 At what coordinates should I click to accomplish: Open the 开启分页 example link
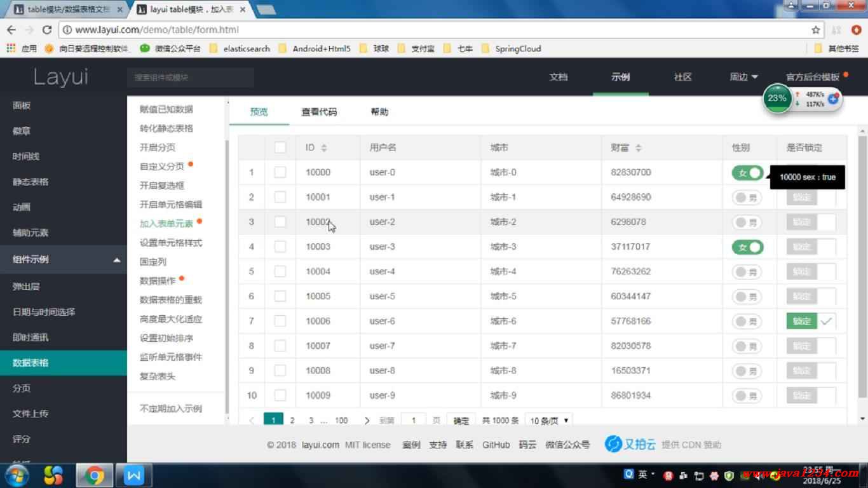[x=158, y=147]
